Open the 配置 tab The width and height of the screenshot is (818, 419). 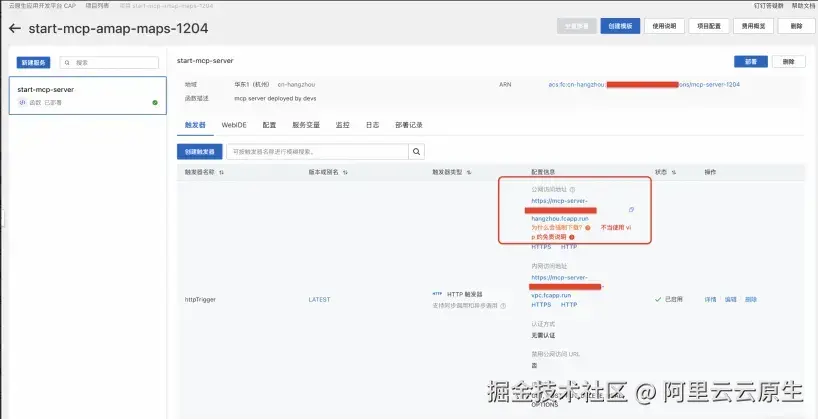pyautogui.click(x=270, y=125)
